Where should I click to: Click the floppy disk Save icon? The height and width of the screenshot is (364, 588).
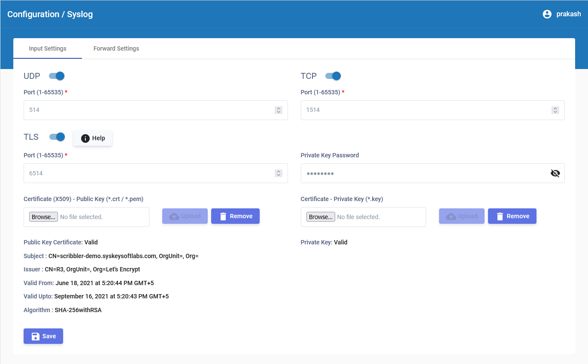coord(36,336)
